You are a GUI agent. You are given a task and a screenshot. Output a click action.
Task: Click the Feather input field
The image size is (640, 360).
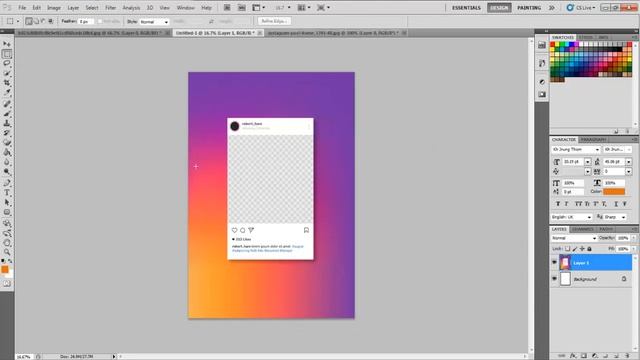86,21
